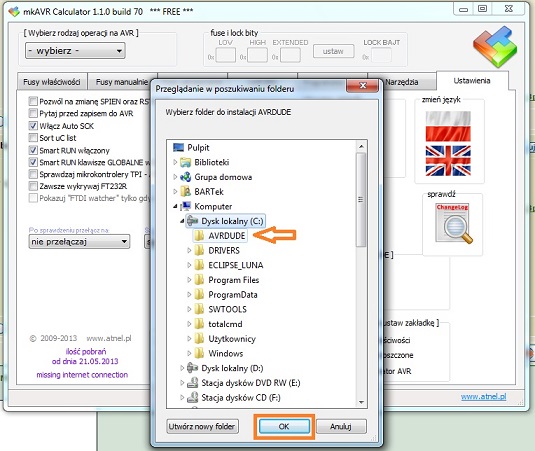535x451 pixels.
Task: Open the www.atnel.pl link in status bar
Action: click(x=483, y=396)
